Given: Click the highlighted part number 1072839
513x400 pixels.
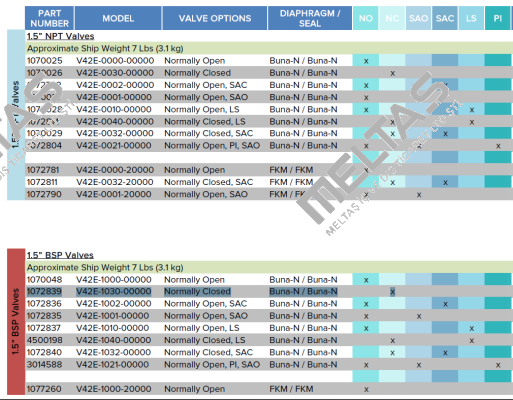Looking at the screenshot, I should pyautogui.click(x=44, y=291).
